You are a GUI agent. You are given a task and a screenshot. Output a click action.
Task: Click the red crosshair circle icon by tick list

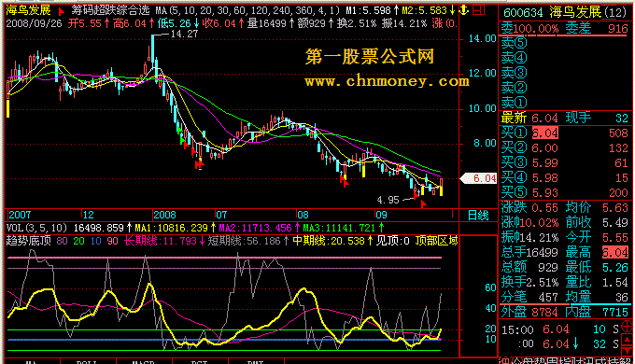[627, 326]
